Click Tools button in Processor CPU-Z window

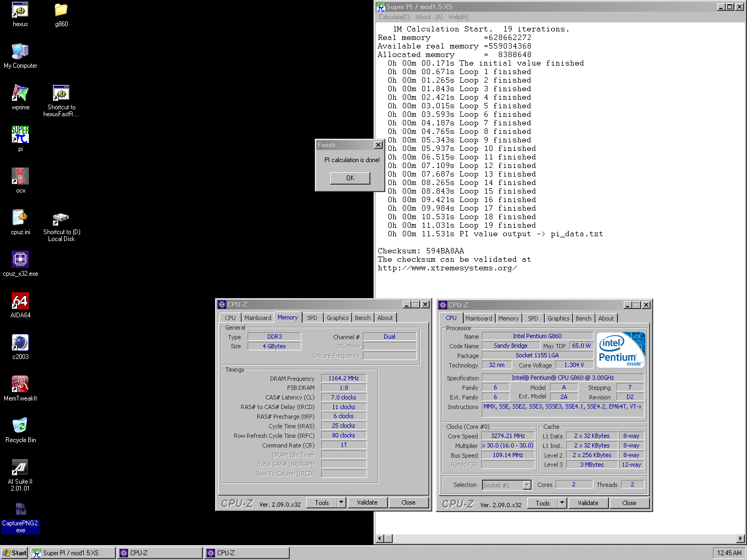pyautogui.click(x=543, y=503)
